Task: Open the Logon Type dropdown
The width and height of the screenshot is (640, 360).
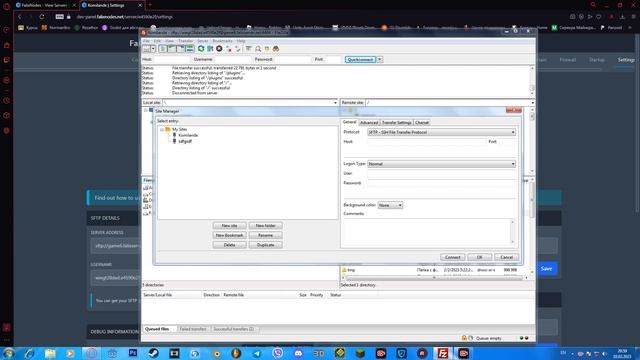Action: [x=441, y=164]
